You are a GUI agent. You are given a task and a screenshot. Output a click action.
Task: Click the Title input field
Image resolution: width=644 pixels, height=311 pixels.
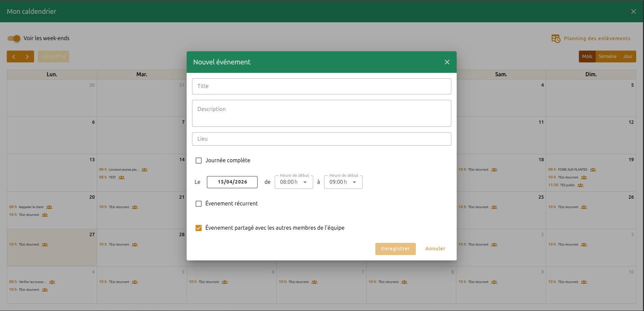pyautogui.click(x=321, y=86)
